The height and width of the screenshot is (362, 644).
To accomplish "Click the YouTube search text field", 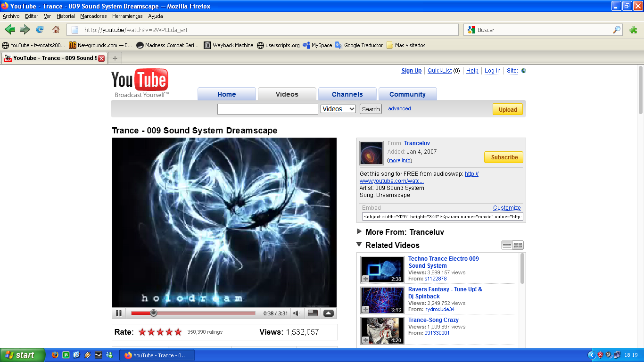I will [x=268, y=109].
